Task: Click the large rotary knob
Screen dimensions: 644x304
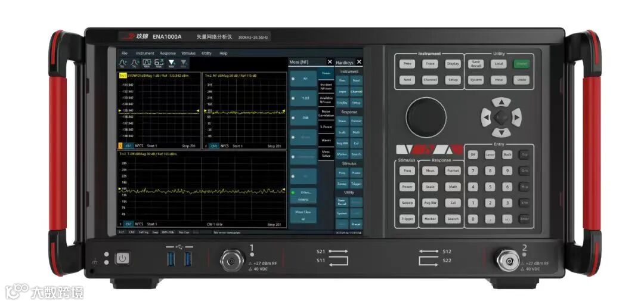Action: pos(426,117)
